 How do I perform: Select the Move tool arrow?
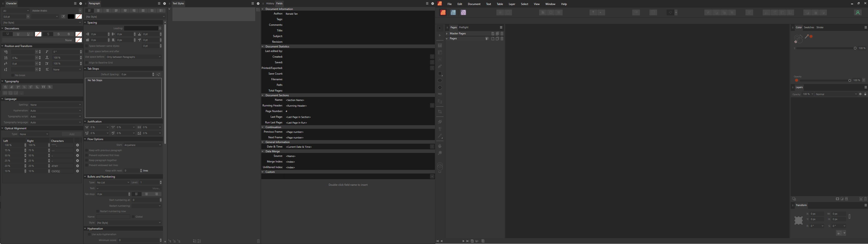click(440, 28)
